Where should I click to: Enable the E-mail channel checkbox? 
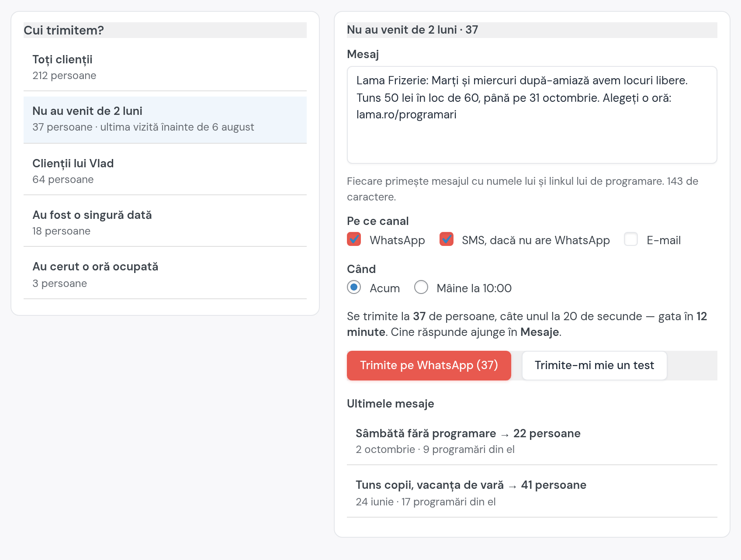[x=631, y=239]
